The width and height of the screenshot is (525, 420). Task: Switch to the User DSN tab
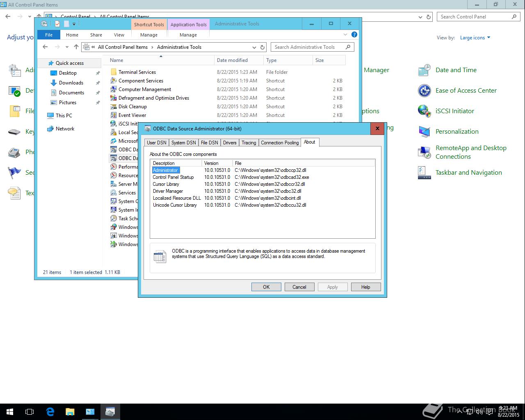pyautogui.click(x=157, y=143)
